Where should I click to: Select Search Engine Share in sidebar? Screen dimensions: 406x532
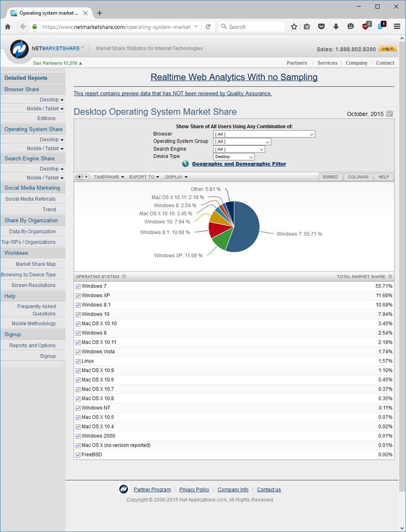pos(30,159)
